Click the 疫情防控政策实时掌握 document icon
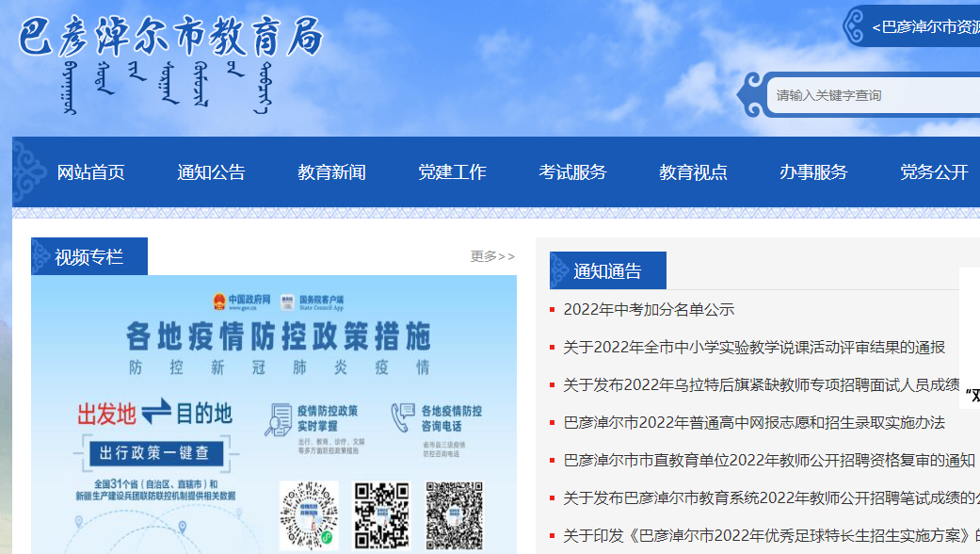This screenshot has width=980, height=554. pyautogui.click(x=278, y=419)
